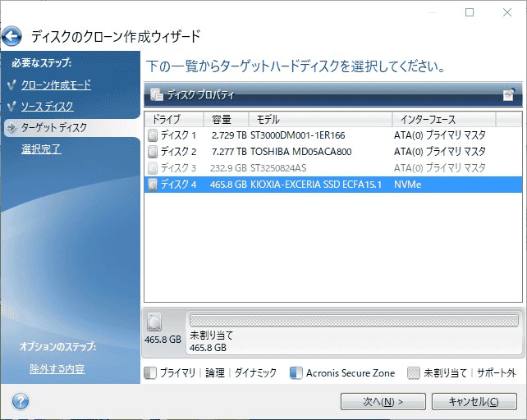
Task: Click the ディスク 3 drive icon
Action: [x=153, y=168]
